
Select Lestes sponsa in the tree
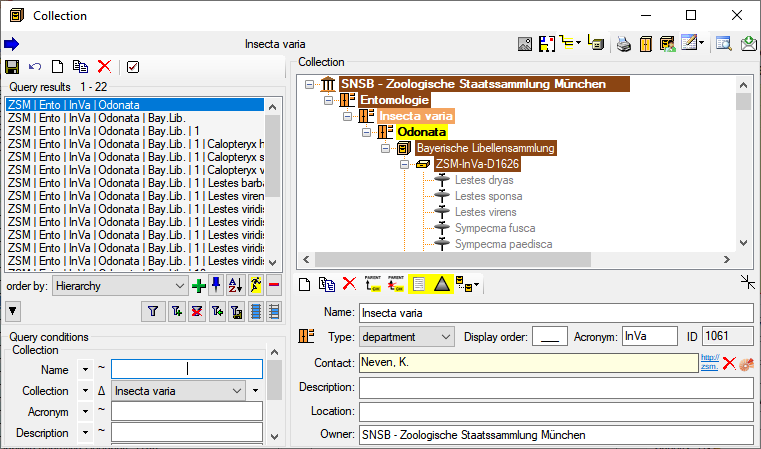(488, 196)
